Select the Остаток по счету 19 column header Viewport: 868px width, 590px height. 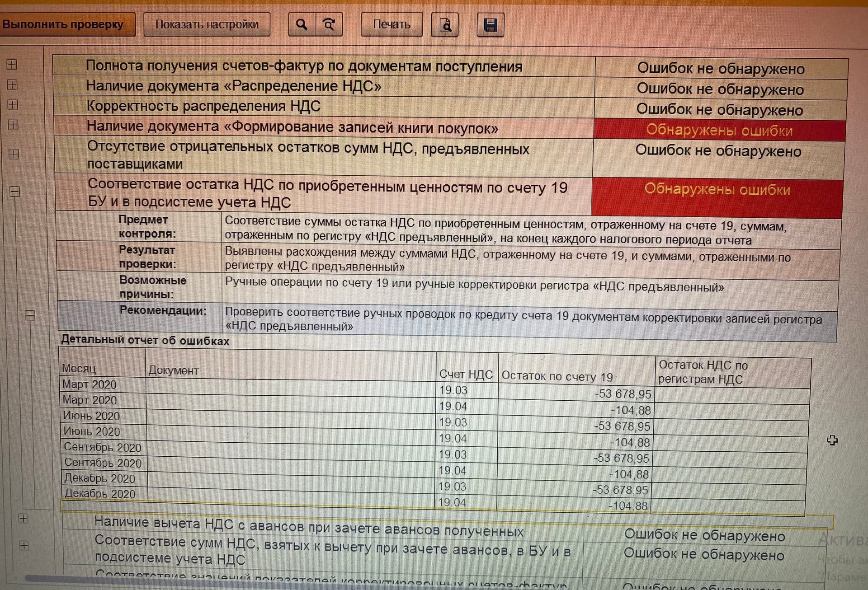point(557,376)
